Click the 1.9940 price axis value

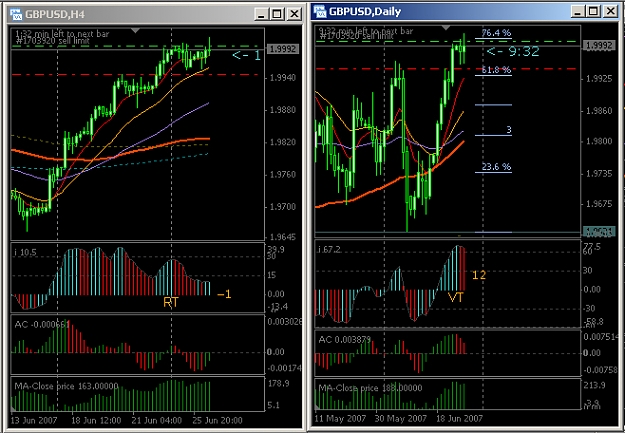pos(285,78)
